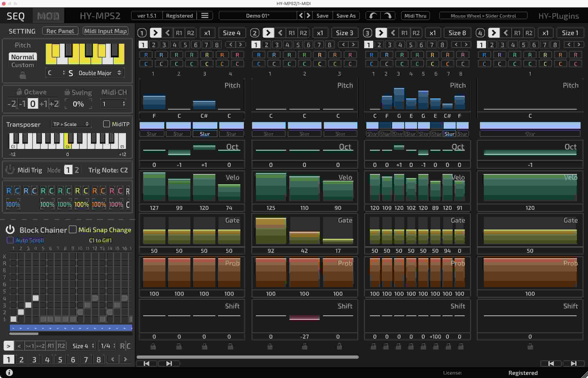Click the info icon at bottom left

point(9,372)
